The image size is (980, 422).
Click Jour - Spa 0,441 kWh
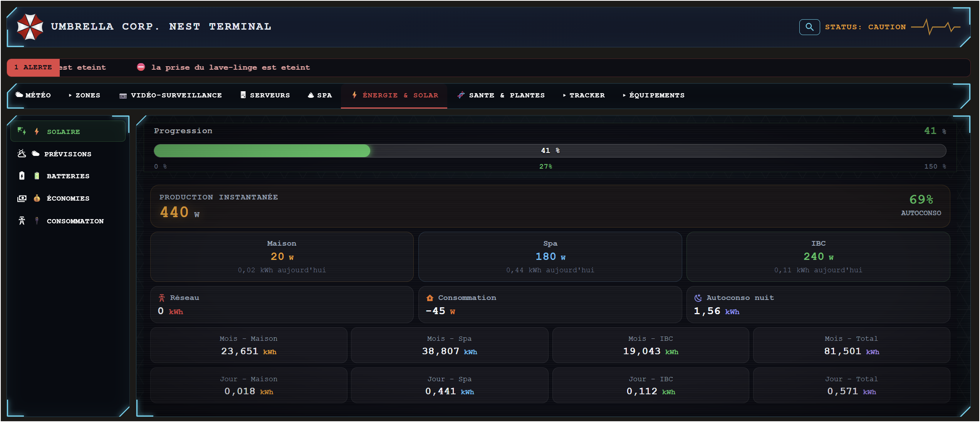point(450,385)
